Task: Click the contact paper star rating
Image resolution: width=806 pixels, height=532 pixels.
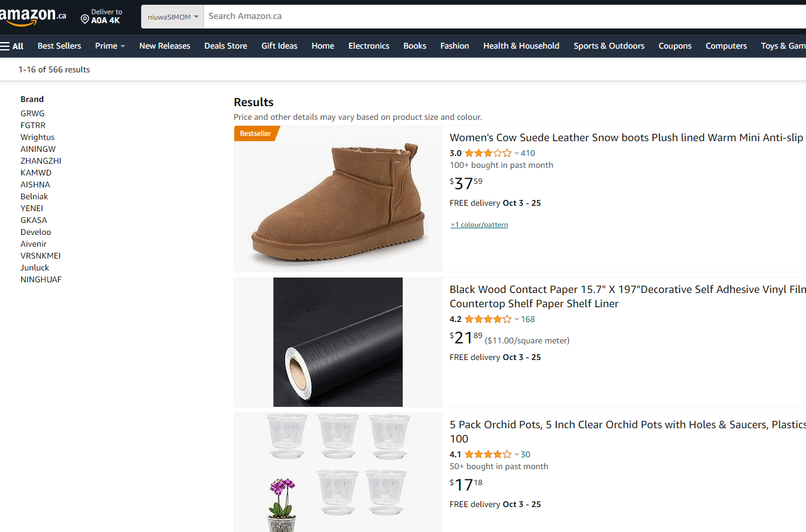Action: tap(488, 319)
